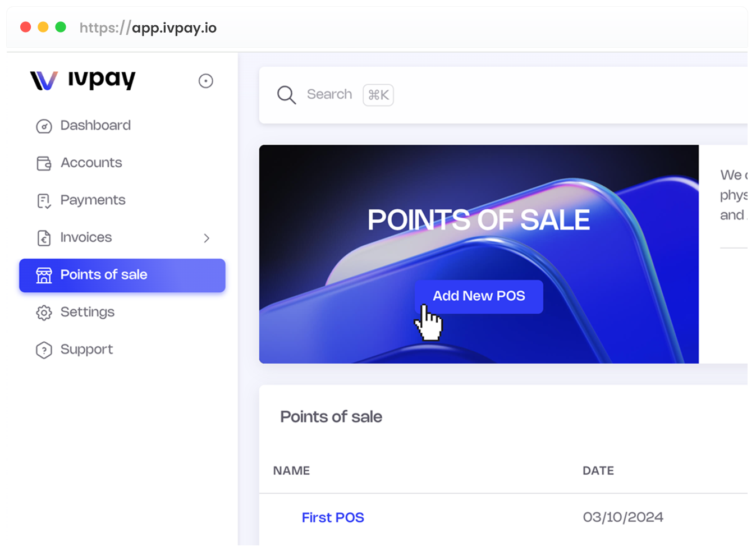Open the Dashboard menu item

(x=95, y=125)
